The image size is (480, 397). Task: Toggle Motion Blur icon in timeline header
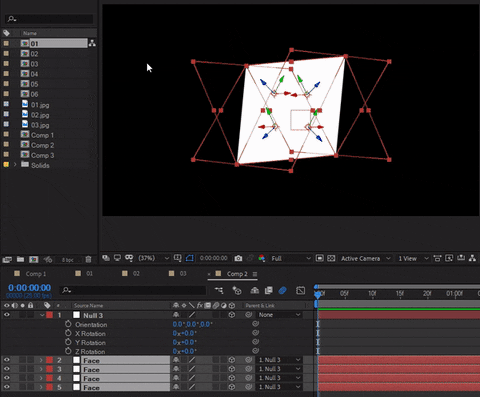coord(282,290)
